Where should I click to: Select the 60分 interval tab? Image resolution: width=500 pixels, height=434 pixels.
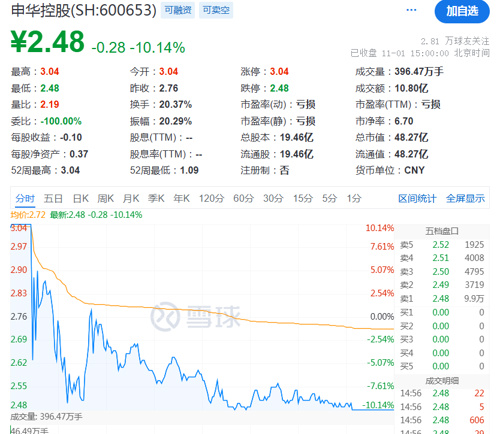[244, 199]
